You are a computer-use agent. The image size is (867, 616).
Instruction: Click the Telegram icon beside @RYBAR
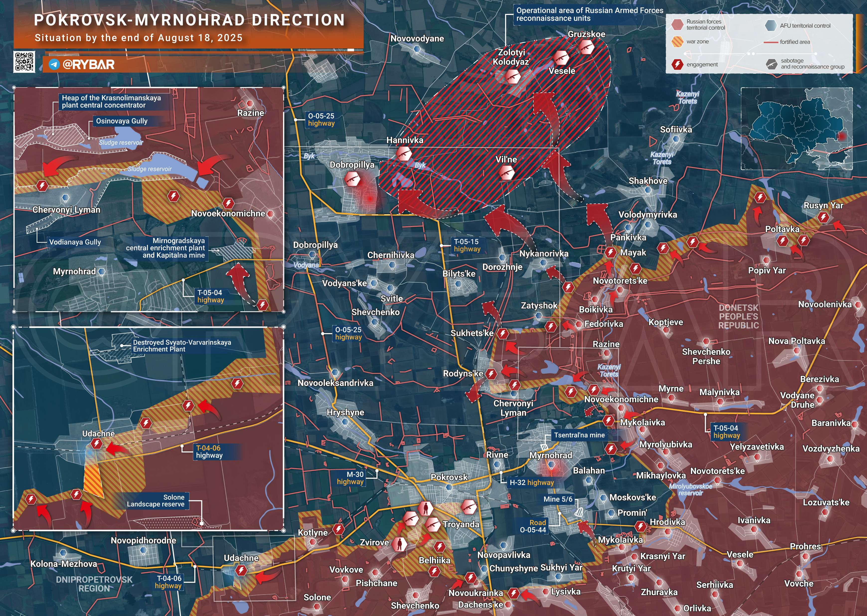(54, 65)
